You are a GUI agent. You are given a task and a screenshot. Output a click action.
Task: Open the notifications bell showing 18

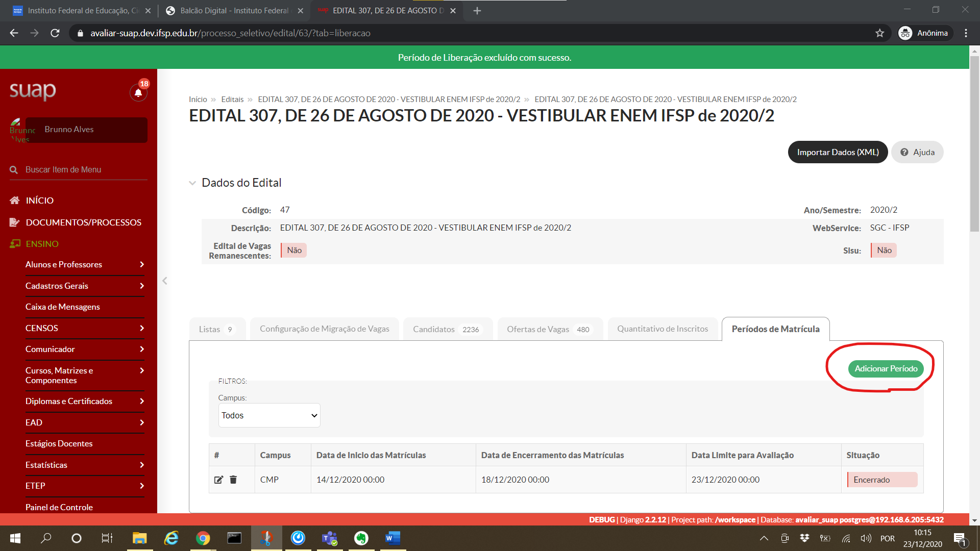(x=138, y=92)
